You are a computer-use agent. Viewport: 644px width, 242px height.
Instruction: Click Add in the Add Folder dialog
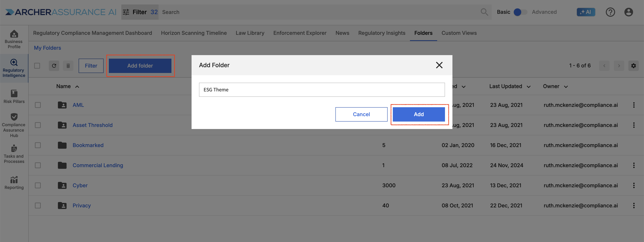click(419, 114)
